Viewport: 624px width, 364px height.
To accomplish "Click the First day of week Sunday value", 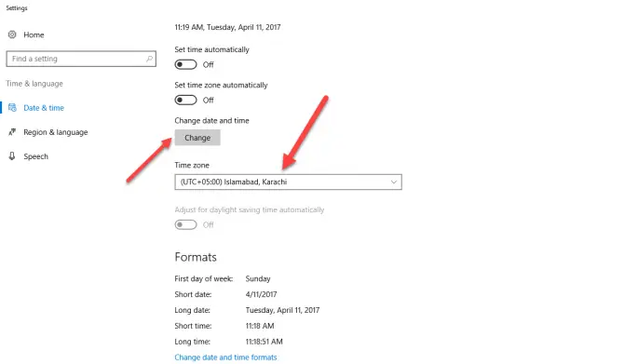I will (x=258, y=279).
